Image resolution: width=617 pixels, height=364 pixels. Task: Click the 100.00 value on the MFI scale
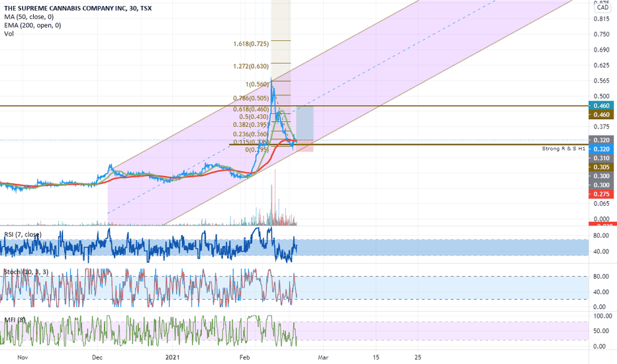(x=602, y=316)
